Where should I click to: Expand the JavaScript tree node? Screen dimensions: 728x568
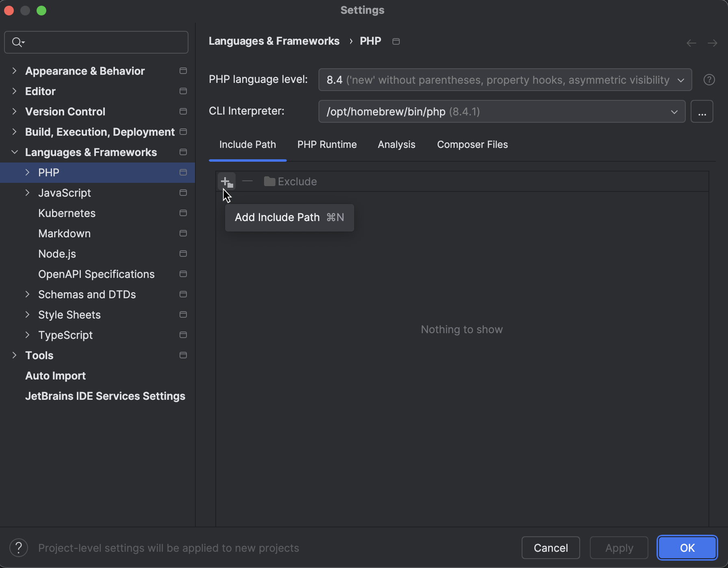click(x=28, y=193)
